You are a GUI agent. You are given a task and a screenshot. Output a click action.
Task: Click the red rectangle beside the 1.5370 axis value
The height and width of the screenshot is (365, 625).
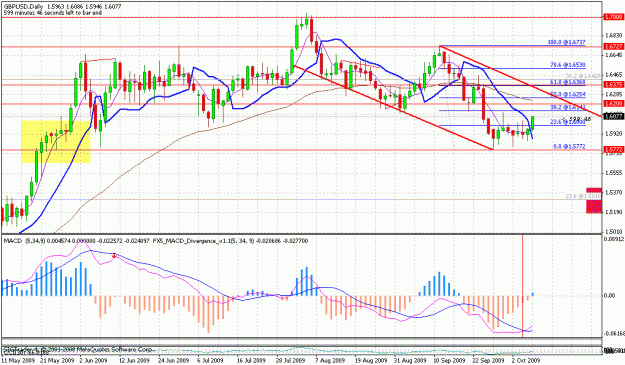pos(594,190)
